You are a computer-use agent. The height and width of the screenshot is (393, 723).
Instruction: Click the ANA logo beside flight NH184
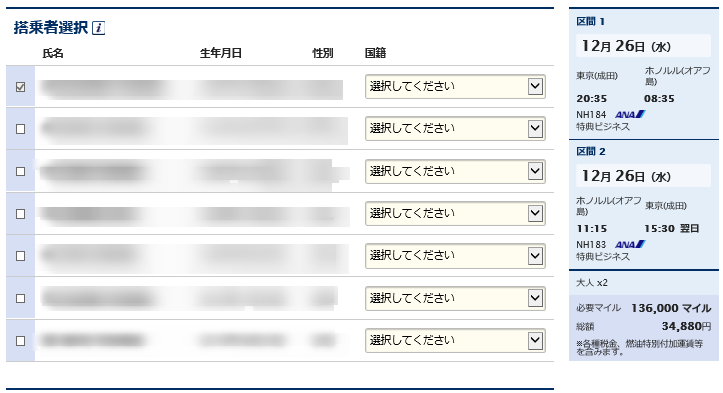click(630, 114)
